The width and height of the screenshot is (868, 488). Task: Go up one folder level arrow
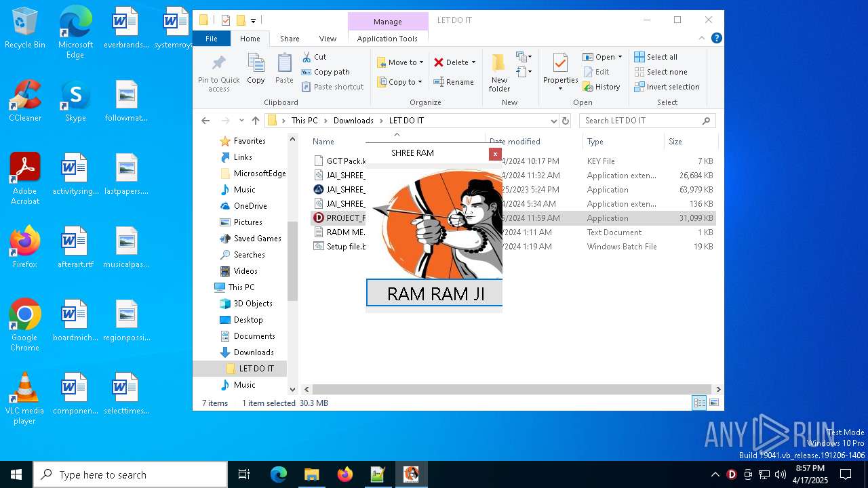(255, 121)
